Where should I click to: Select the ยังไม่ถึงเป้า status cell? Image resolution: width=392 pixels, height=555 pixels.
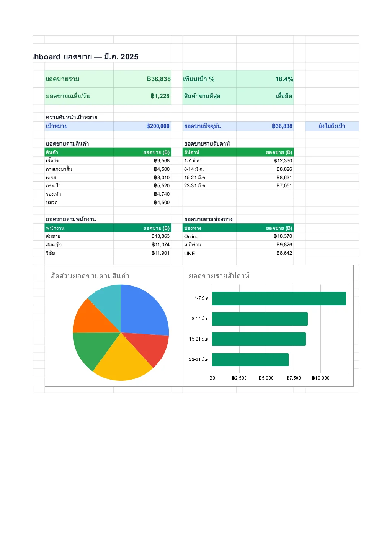pyautogui.click(x=332, y=126)
